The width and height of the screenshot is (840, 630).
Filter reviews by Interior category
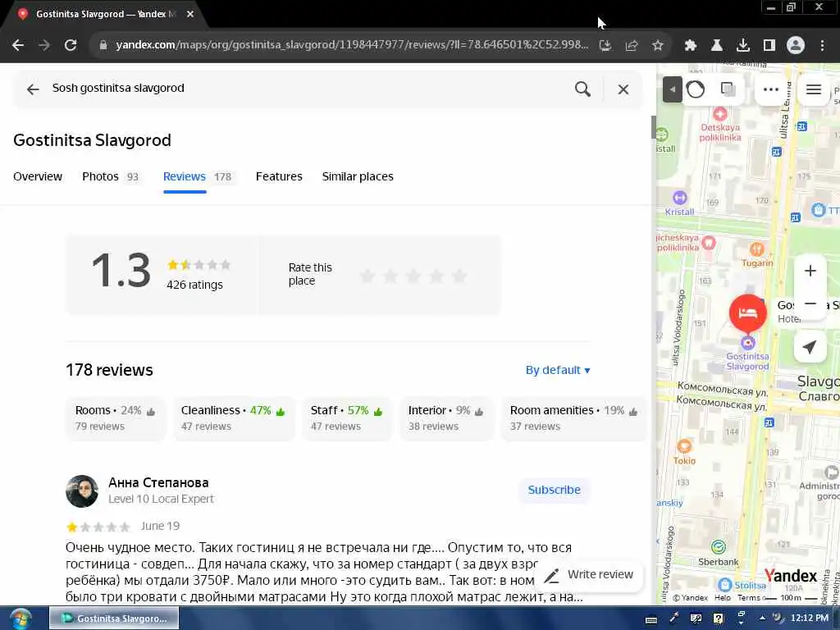pyautogui.click(x=445, y=418)
